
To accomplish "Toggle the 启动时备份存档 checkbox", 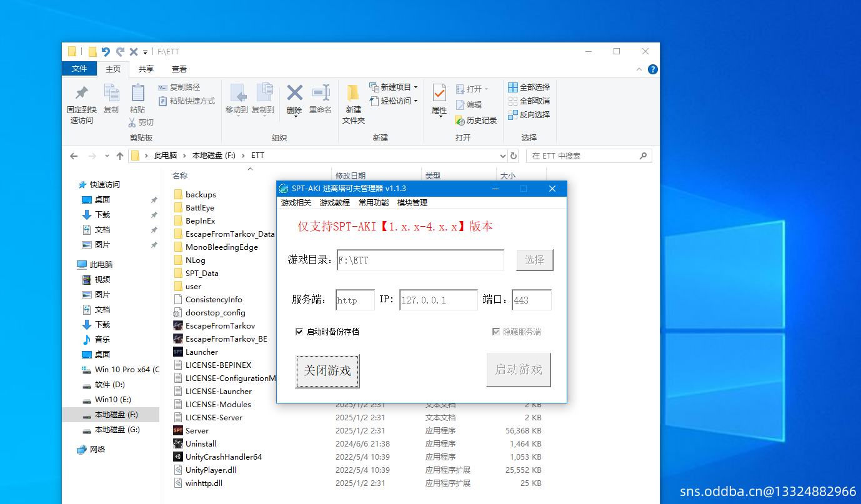I will click(299, 332).
